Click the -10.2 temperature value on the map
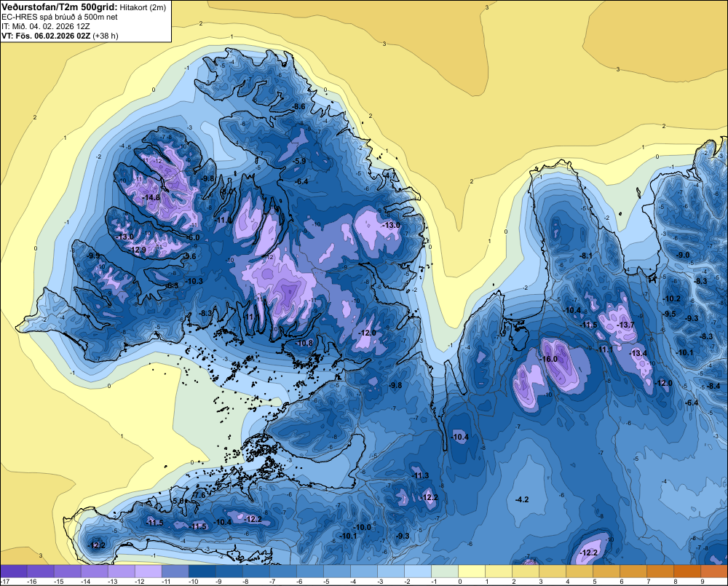 pyautogui.click(x=671, y=298)
